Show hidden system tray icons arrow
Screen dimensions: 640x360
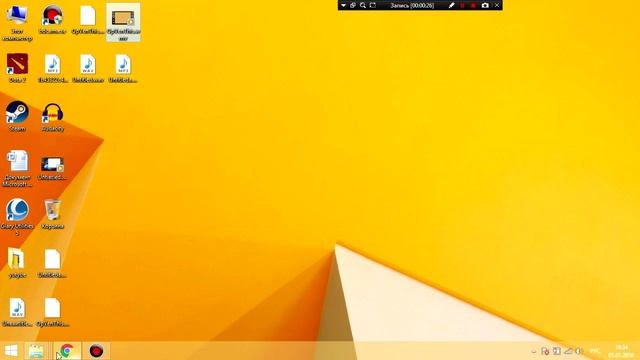tap(533, 351)
